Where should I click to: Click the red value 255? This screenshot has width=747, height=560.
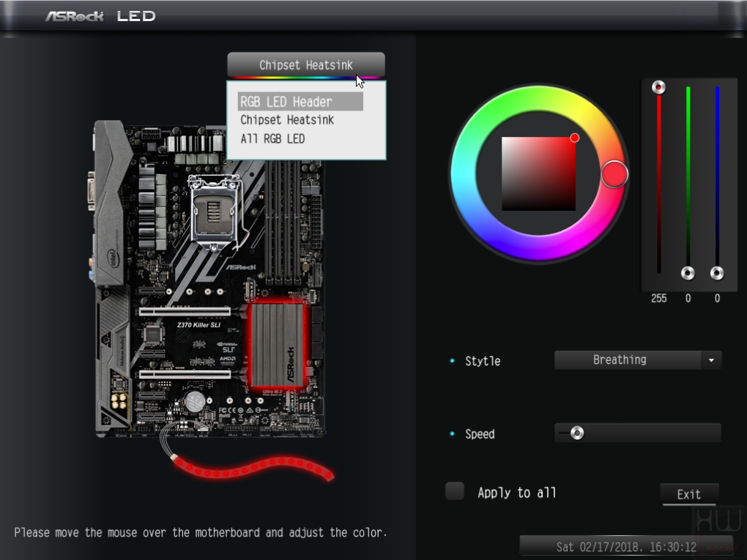point(659,299)
